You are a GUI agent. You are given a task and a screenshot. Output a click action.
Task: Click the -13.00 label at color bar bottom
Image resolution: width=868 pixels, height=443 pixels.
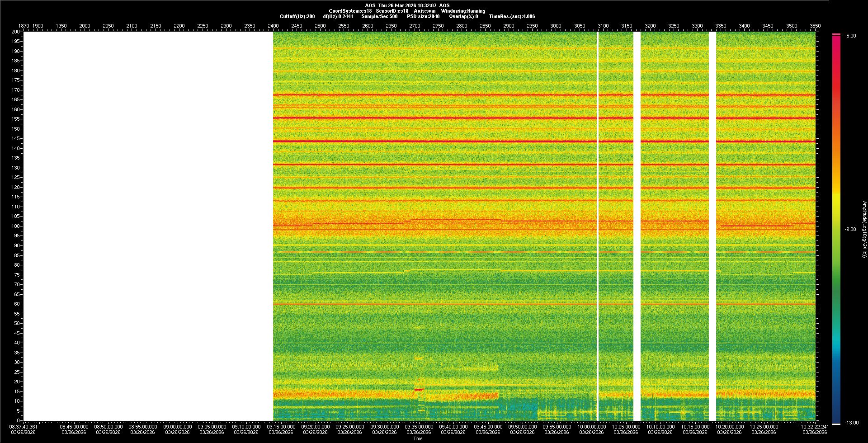(851, 423)
